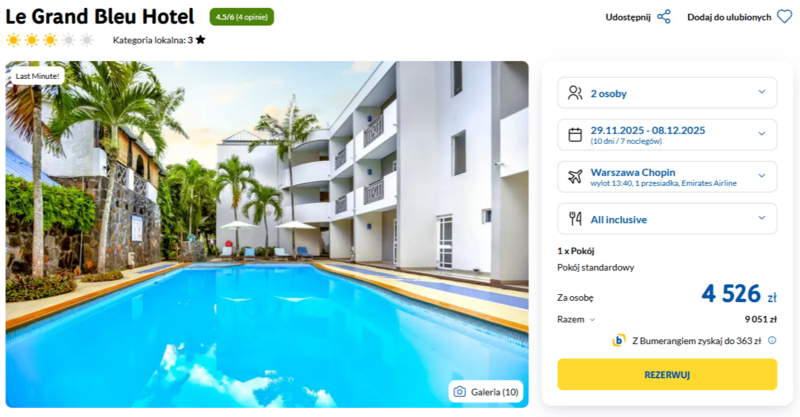Image resolution: width=800 pixels, height=417 pixels.
Task: Click the people icon in 2 osoby field
Action: pyautogui.click(x=575, y=93)
